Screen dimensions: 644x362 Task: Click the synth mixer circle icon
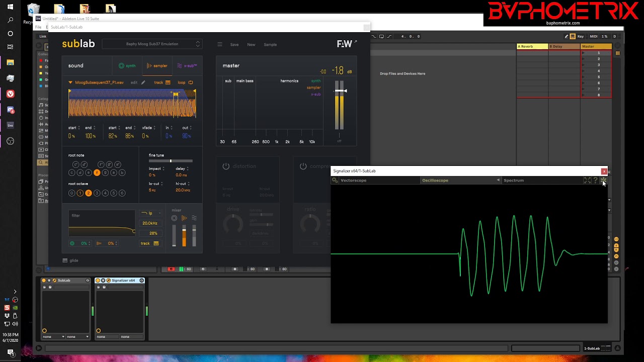pos(174,218)
